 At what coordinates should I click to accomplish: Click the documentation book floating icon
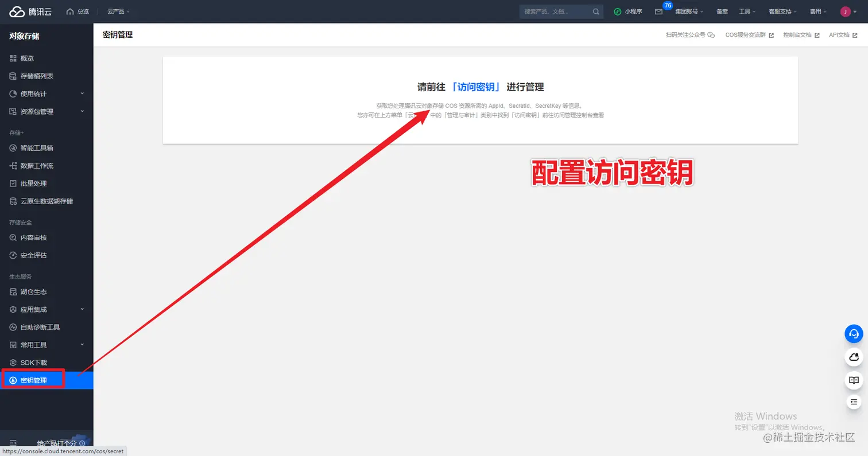coord(854,380)
